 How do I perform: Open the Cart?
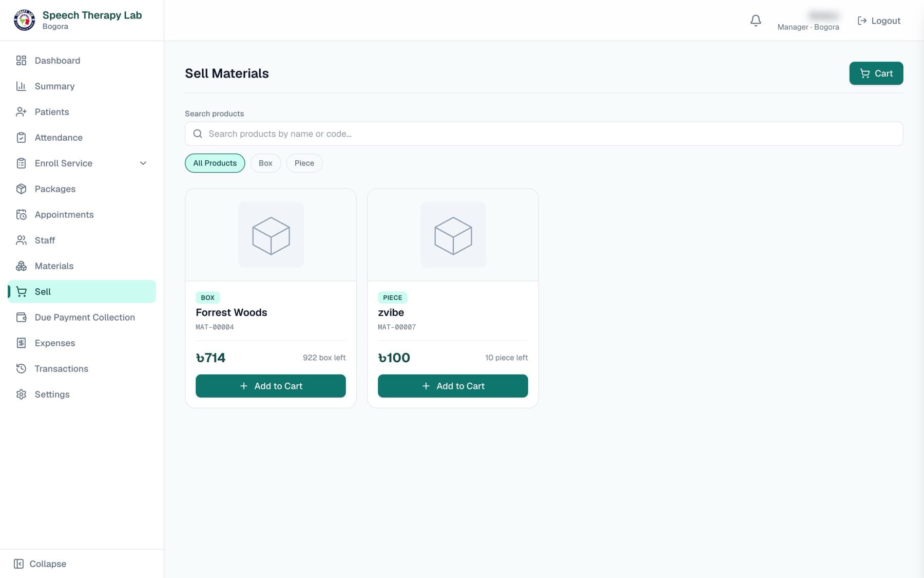pyautogui.click(x=876, y=73)
